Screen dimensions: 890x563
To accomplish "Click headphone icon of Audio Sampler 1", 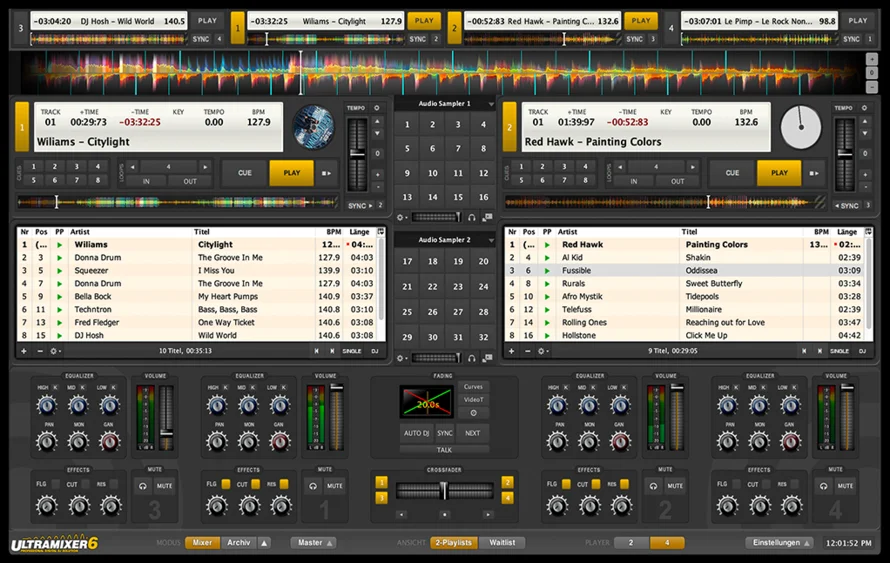I will click(x=472, y=217).
